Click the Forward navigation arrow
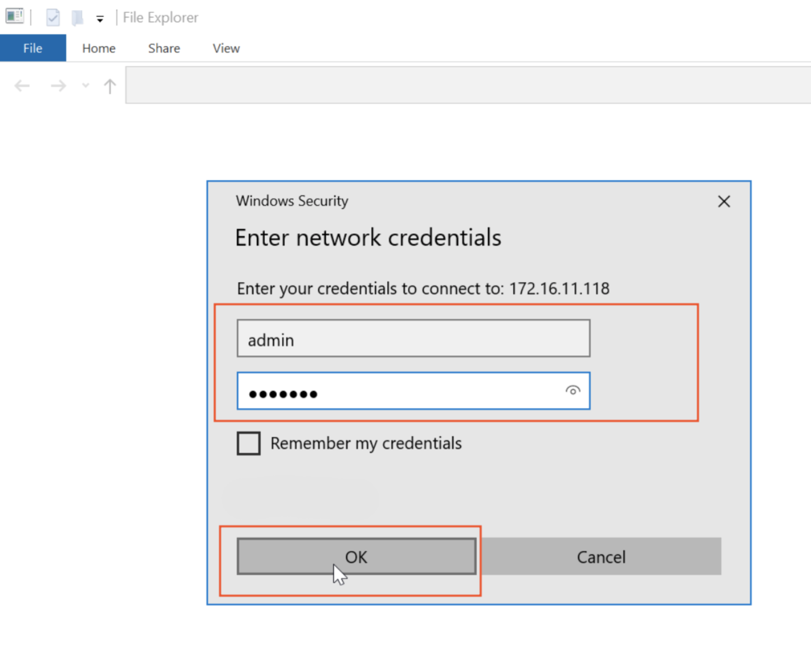The image size is (811, 672). pyautogui.click(x=58, y=86)
